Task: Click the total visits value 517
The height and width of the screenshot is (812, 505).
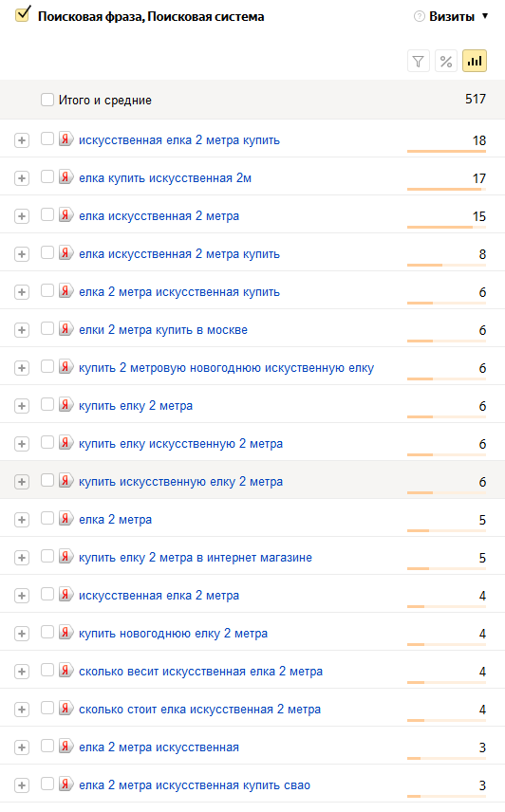Action: [476, 99]
